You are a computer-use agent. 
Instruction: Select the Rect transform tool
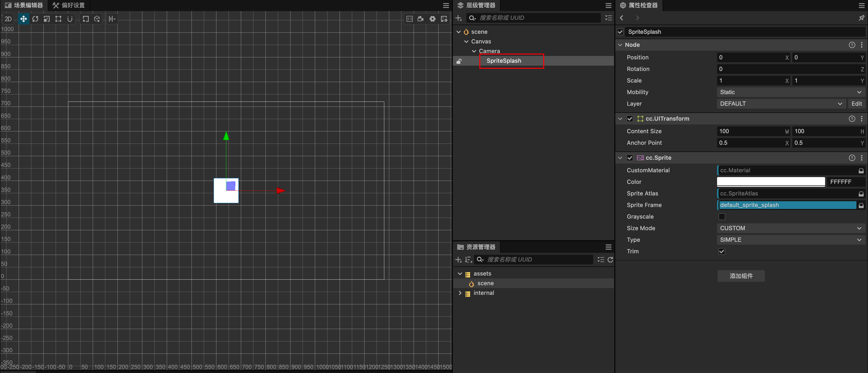(x=58, y=19)
